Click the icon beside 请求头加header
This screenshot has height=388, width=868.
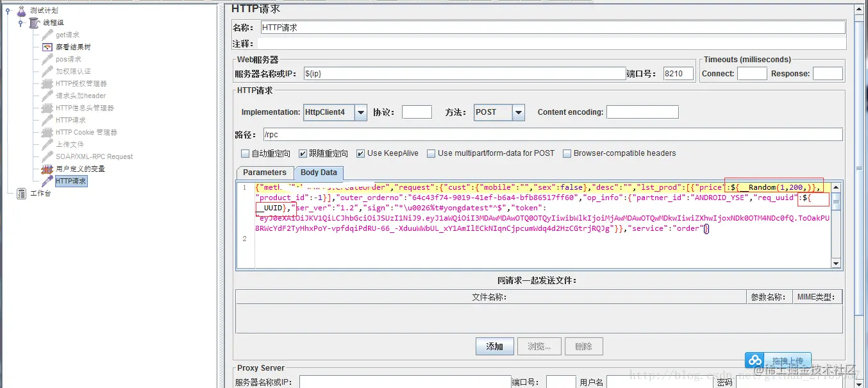(x=47, y=96)
